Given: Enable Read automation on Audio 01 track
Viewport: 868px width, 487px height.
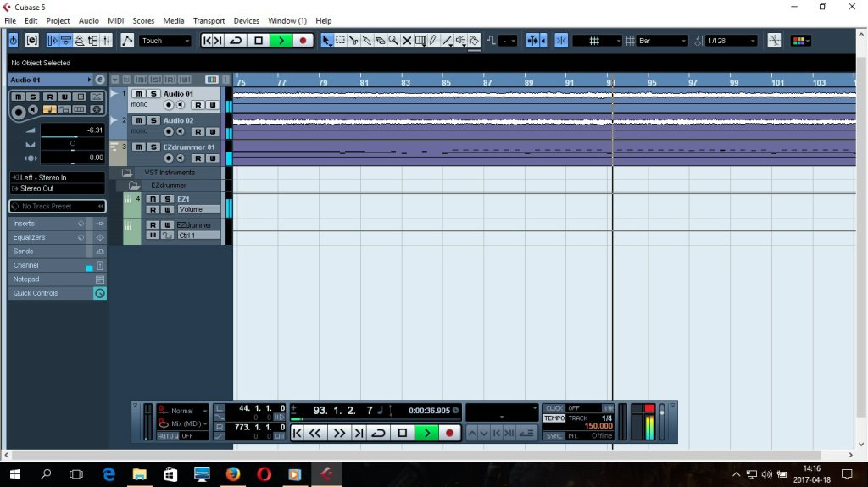Looking at the screenshot, I should [198, 104].
